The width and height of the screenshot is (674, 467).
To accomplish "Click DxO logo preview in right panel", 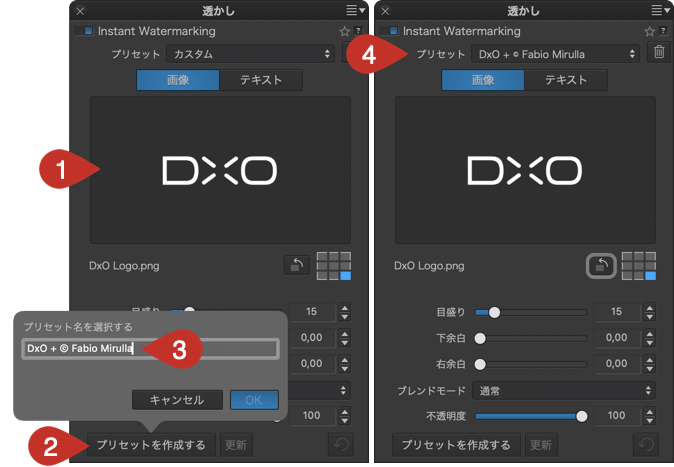I will pyautogui.click(x=525, y=170).
